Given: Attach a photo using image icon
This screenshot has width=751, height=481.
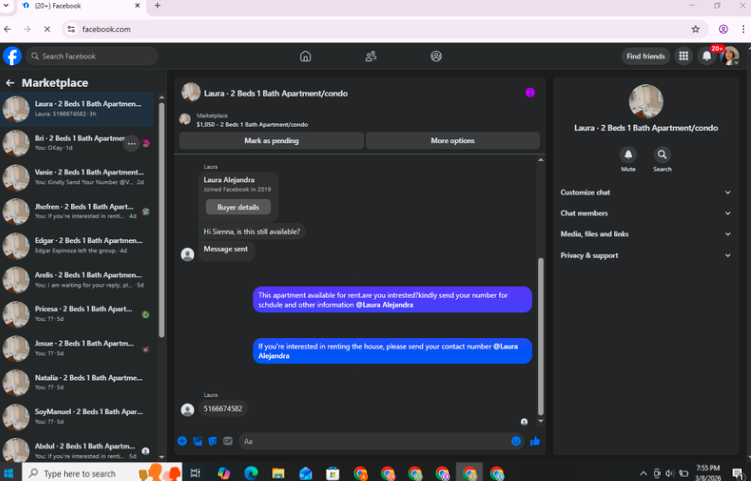Looking at the screenshot, I should (x=197, y=441).
